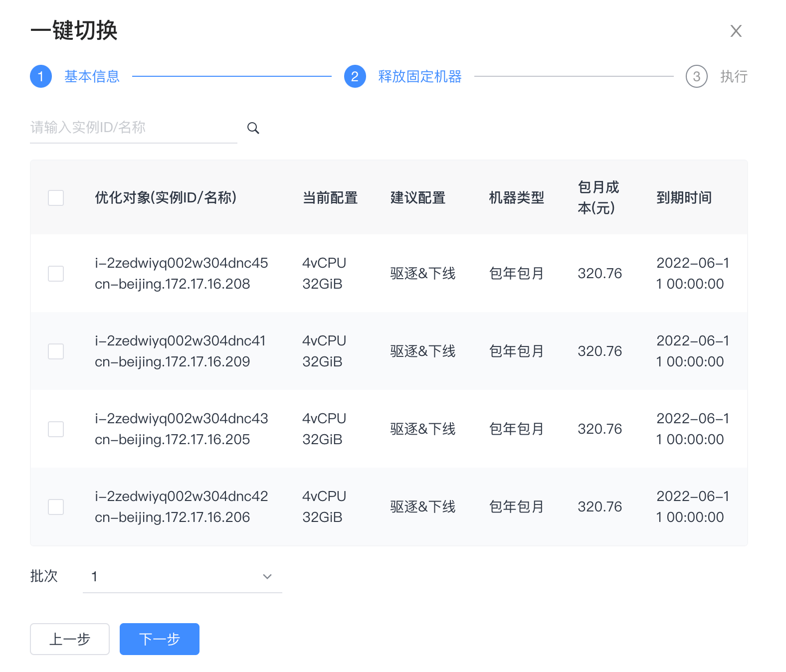Click 驱逐&下线 in the dnc45 row
This screenshot has width=786, height=672.
point(423,274)
